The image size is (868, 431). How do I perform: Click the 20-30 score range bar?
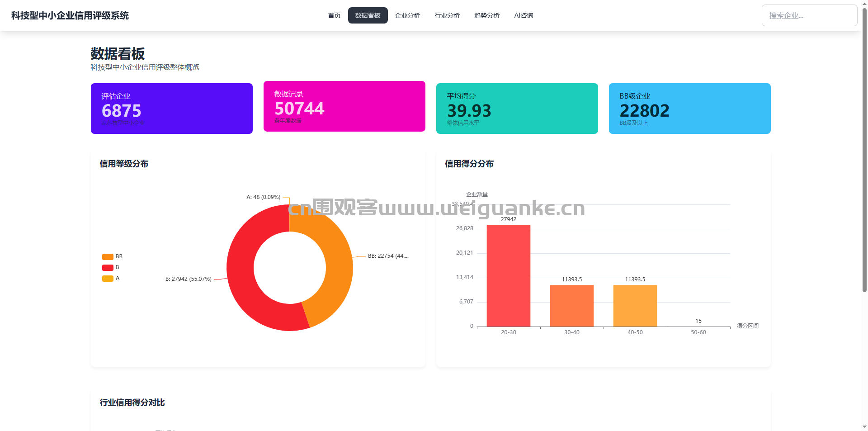(508, 276)
